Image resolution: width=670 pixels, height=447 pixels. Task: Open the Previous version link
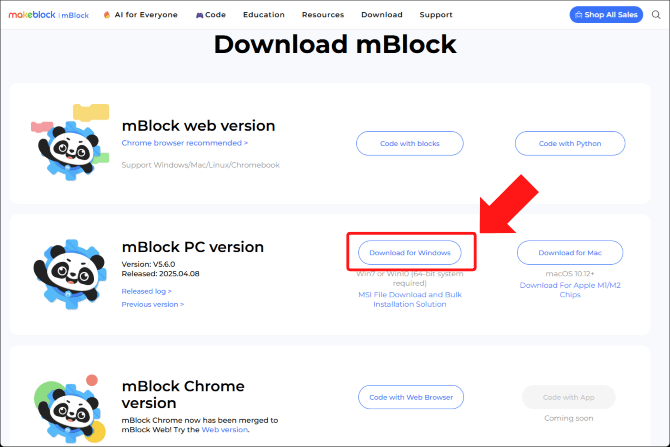click(x=153, y=304)
